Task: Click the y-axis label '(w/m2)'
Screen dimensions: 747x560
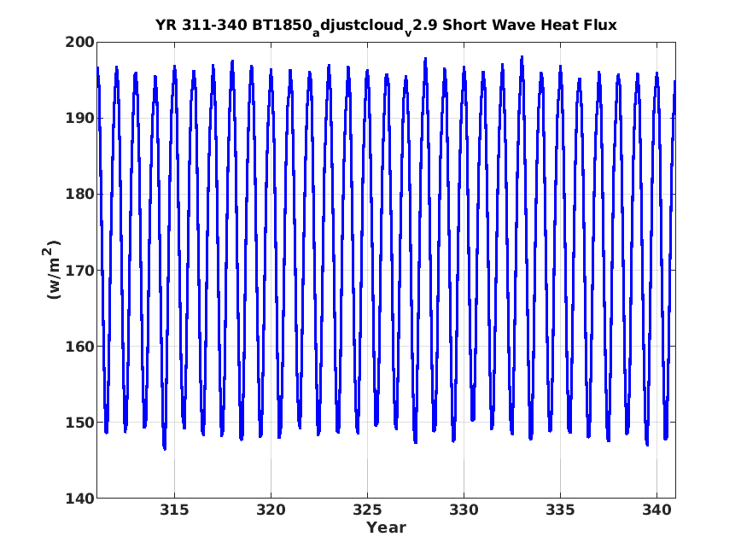Action: click(x=53, y=270)
